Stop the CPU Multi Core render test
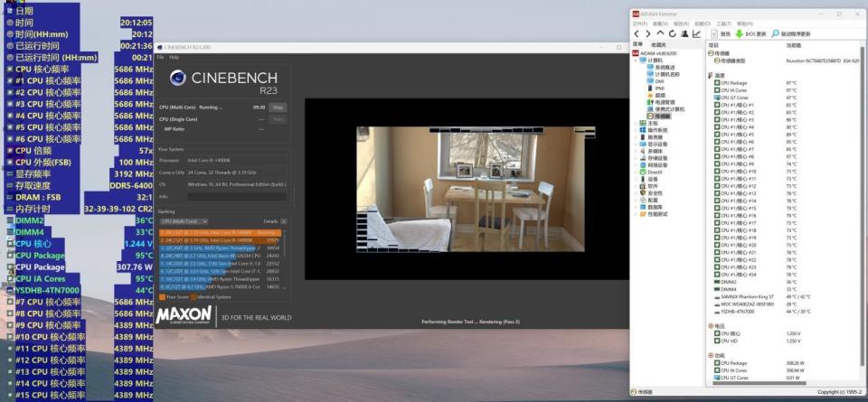This screenshot has width=868, height=402. (278, 108)
